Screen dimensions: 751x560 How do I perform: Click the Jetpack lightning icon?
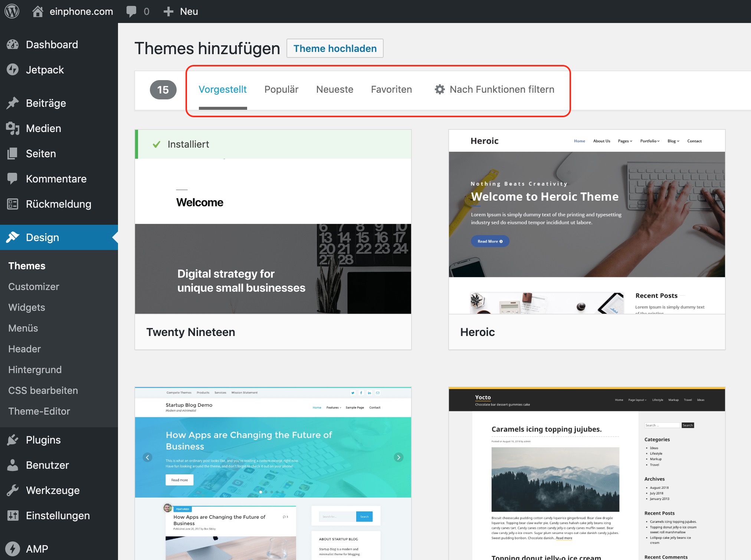[x=13, y=70]
